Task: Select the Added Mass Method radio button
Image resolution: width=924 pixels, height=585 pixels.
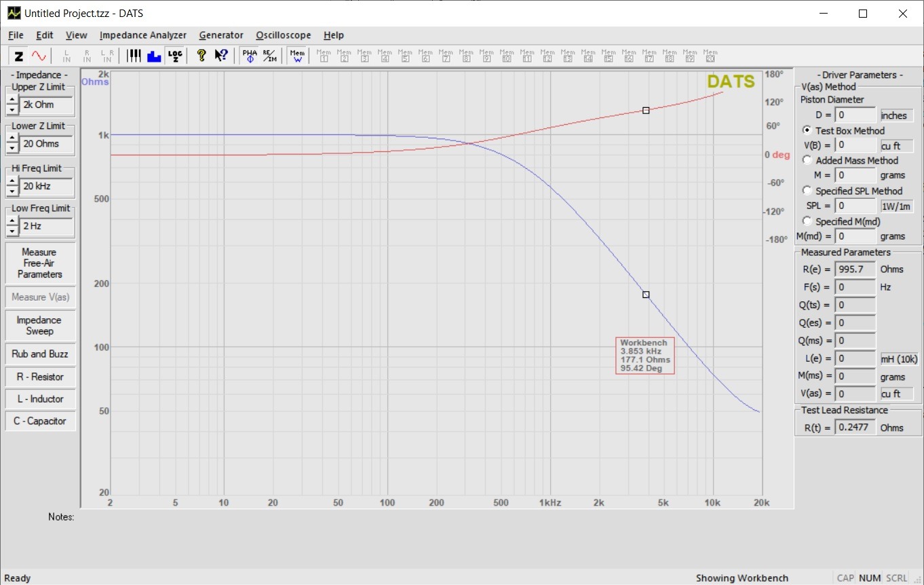Action: 807,160
